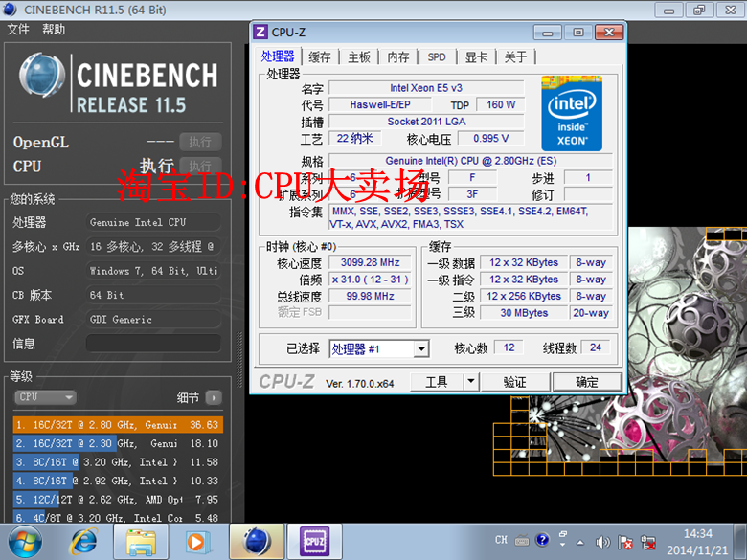Image resolution: width=747 pixels, height=560 pixels.
Task: Switch to the SPD tab in CPU-Z
Action: [x=437, y=57]
